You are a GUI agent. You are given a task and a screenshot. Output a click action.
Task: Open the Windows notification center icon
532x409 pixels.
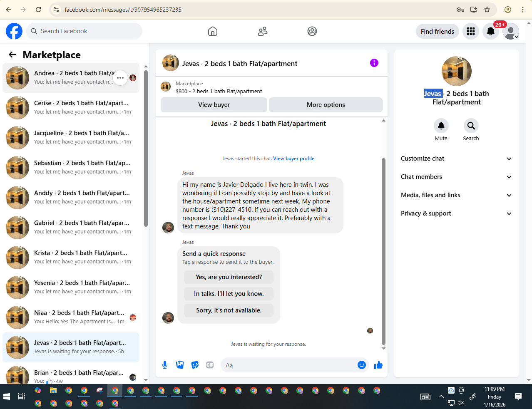[518, 397]
